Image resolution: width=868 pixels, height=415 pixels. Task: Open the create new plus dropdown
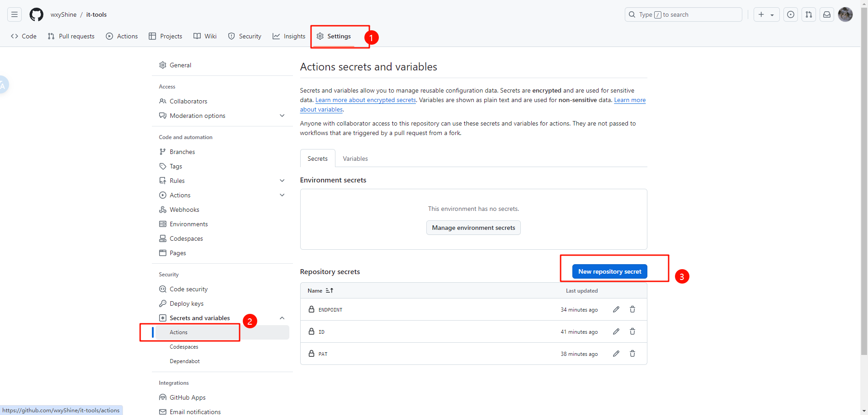coord(766,14)
